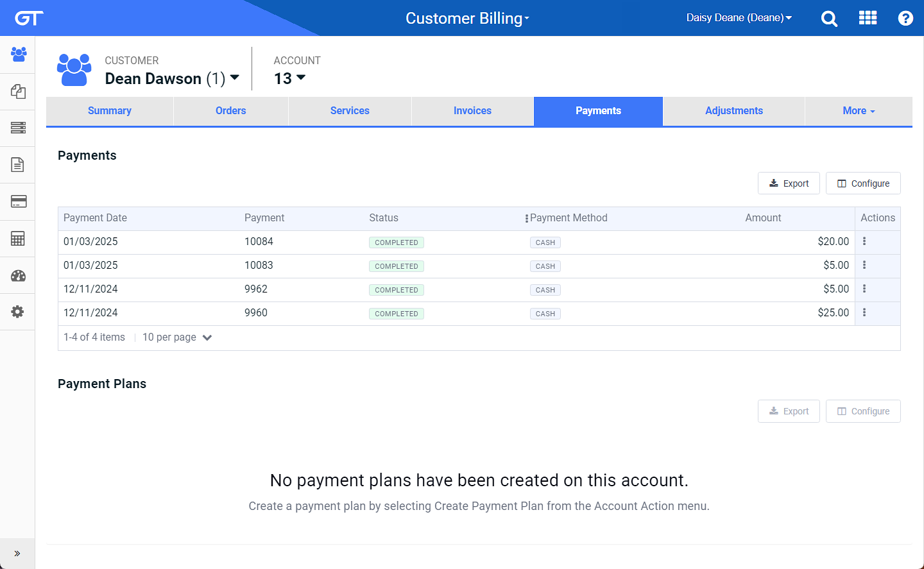Switch to the Adjustments tab
This screenshot has width=924, height=569.
pos(734,111)
